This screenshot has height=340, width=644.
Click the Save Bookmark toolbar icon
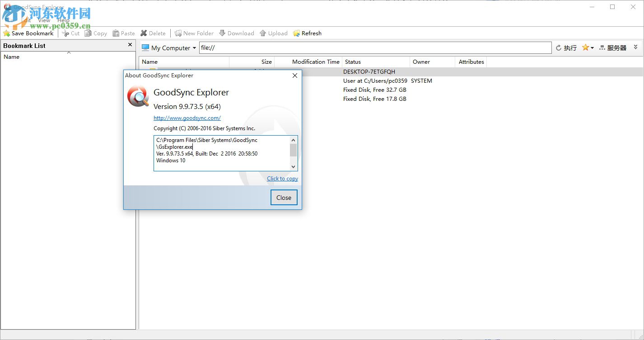click(x=6, y=33)
